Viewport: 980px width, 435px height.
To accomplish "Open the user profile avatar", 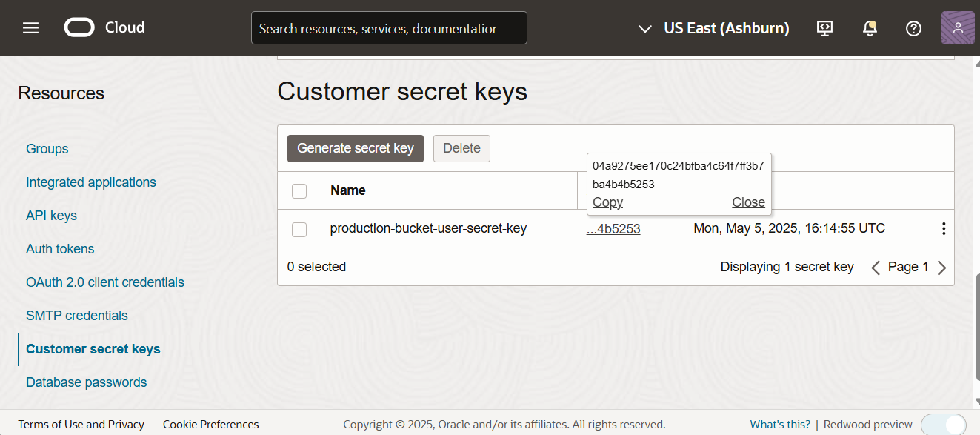I will (958, 28).
